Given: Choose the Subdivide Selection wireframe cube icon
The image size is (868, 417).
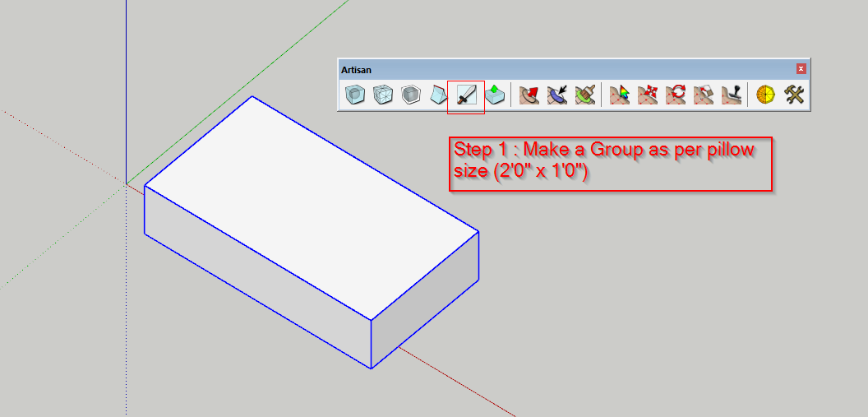Looking at the screenshot, I should coord(382,95).
